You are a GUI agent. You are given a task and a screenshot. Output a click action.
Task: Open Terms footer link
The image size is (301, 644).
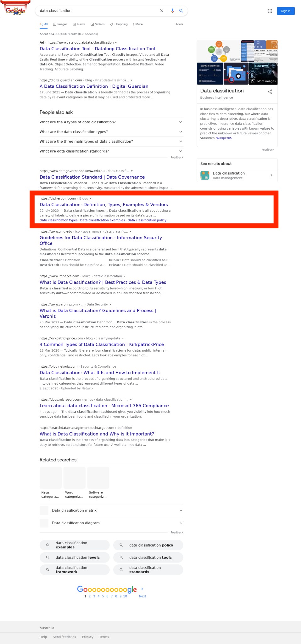[104, 637]
